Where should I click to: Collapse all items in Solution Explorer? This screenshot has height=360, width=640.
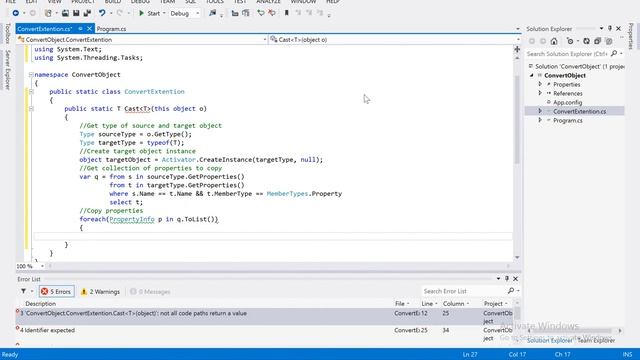(598, 41)
